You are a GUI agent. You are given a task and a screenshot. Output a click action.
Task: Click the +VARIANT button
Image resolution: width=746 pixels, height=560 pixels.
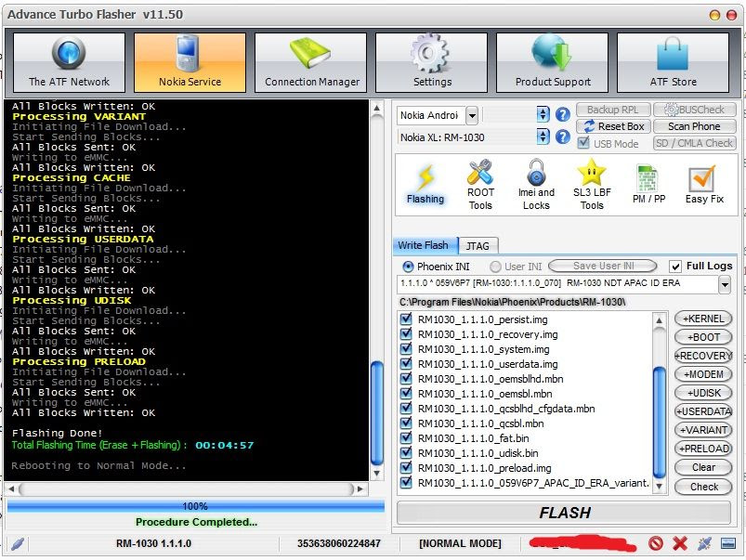[x=703, y=430]
